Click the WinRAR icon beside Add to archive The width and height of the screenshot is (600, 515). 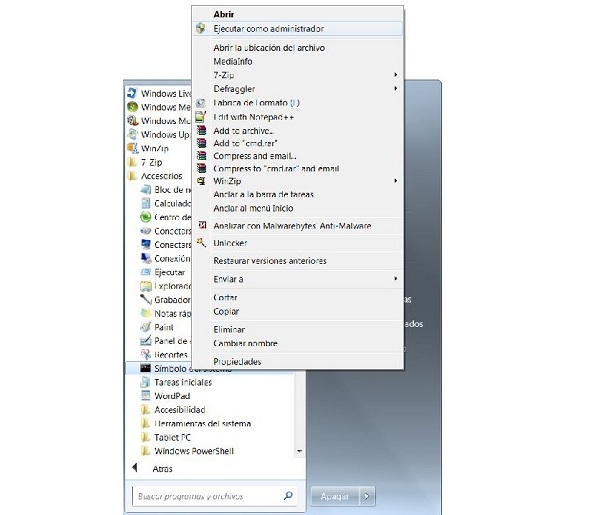click(201, 130)
